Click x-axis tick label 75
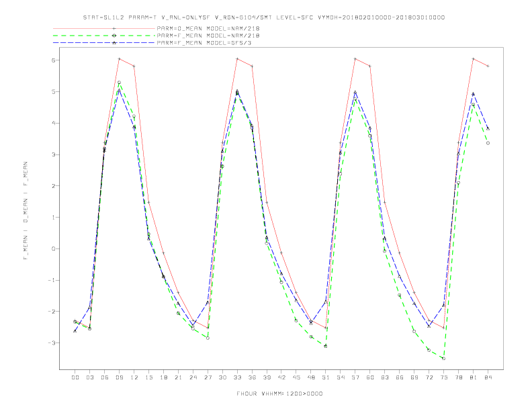This screenshot has width=532, height=411. pyautogui.click(x=444, y=377)
